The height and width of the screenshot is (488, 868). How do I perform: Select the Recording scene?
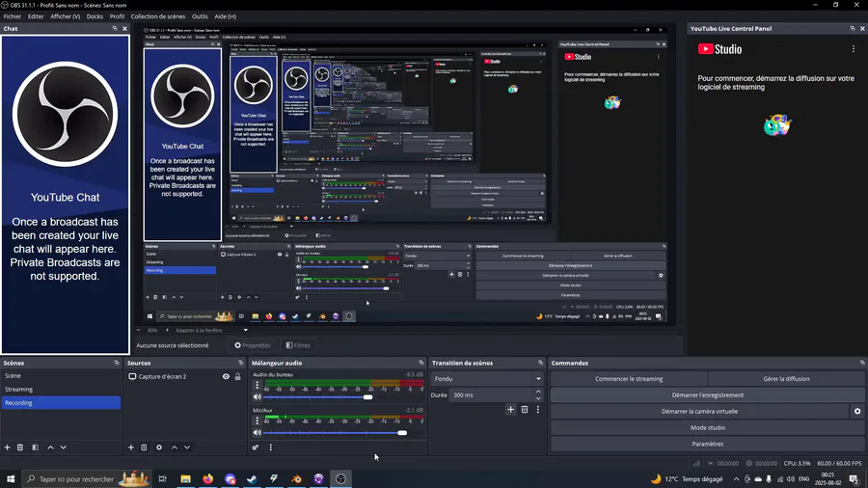[61, 403]
